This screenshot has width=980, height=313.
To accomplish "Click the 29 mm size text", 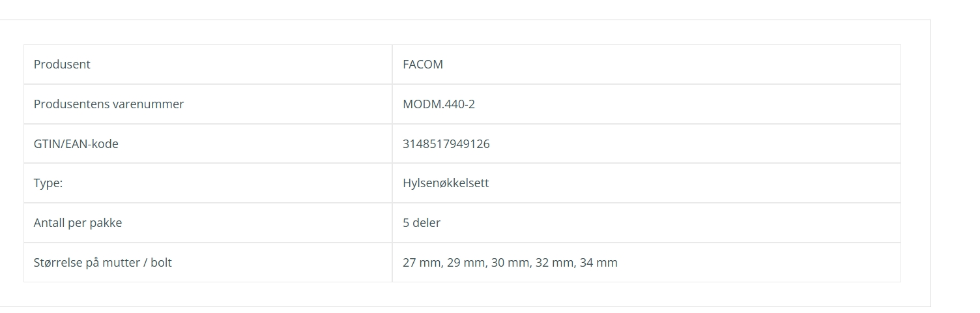I will click(x=465, y=263).
